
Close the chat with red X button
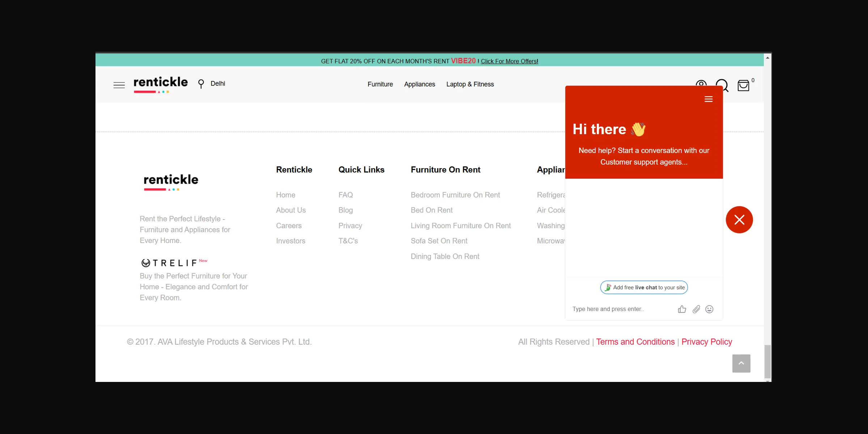tap(739, 220)
